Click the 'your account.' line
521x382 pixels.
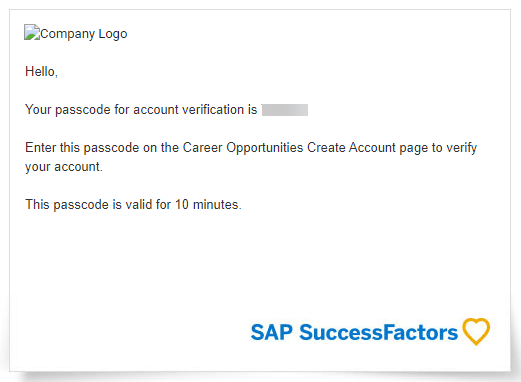(x=64, y=167)
